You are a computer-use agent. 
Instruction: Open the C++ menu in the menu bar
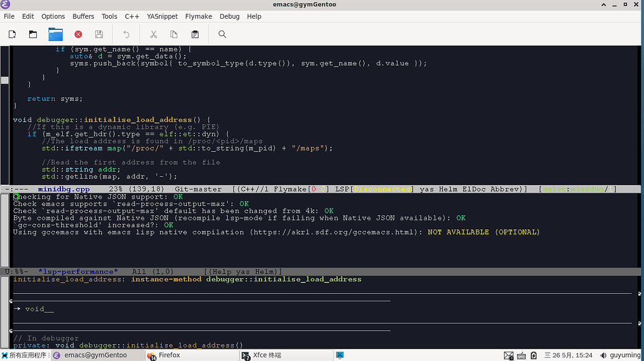[x=131, y=16]
